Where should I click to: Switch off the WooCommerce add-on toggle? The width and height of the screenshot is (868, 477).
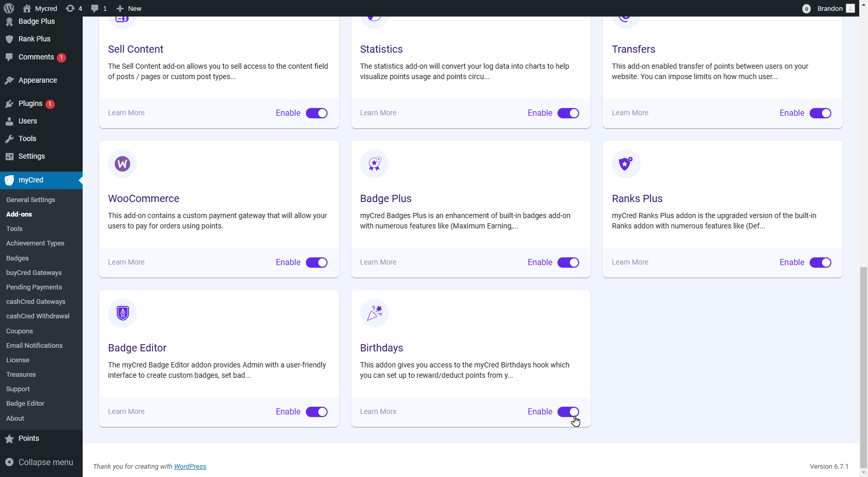317,263
